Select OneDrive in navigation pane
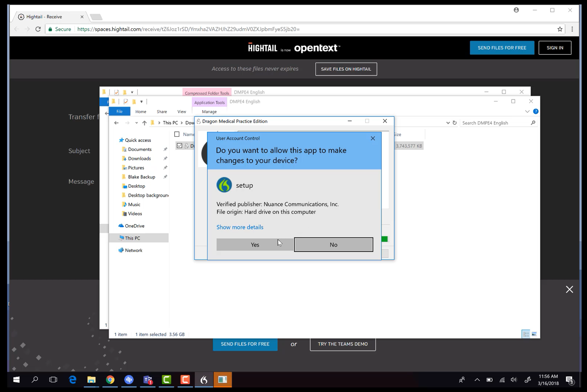 coord(134,226)
